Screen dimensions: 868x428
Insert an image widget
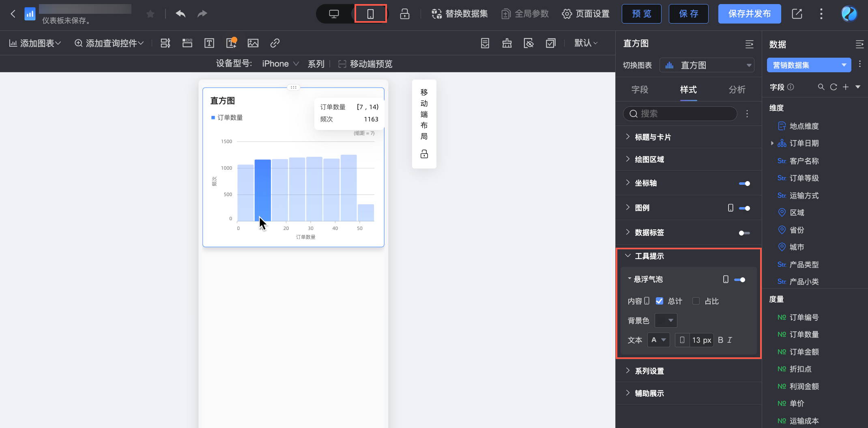point(253,43)
